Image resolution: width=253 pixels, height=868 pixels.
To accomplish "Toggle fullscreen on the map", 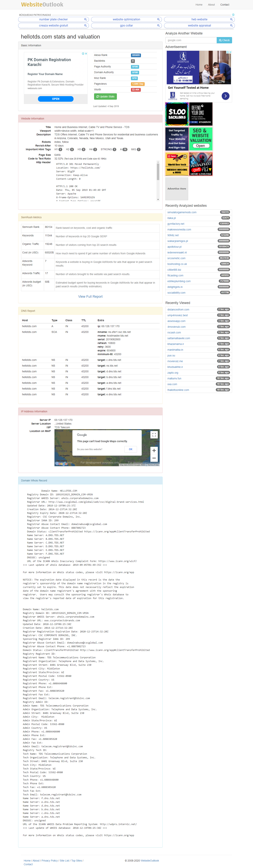I will coord(154,435).
